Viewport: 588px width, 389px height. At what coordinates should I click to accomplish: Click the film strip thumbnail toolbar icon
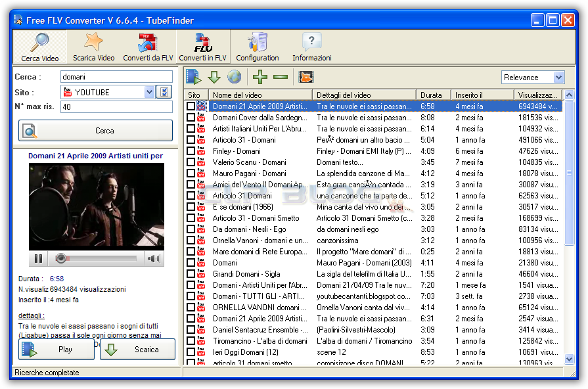point(306,77)
